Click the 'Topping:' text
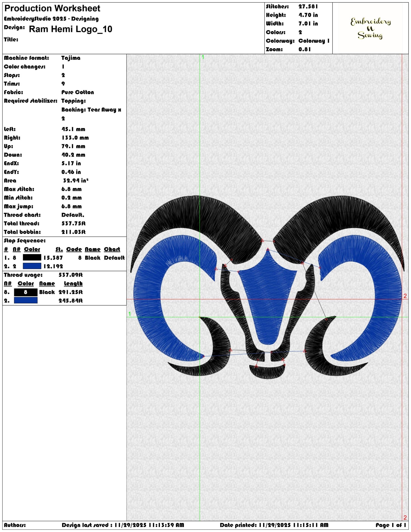The image size is (411, 532). (74, 101)
